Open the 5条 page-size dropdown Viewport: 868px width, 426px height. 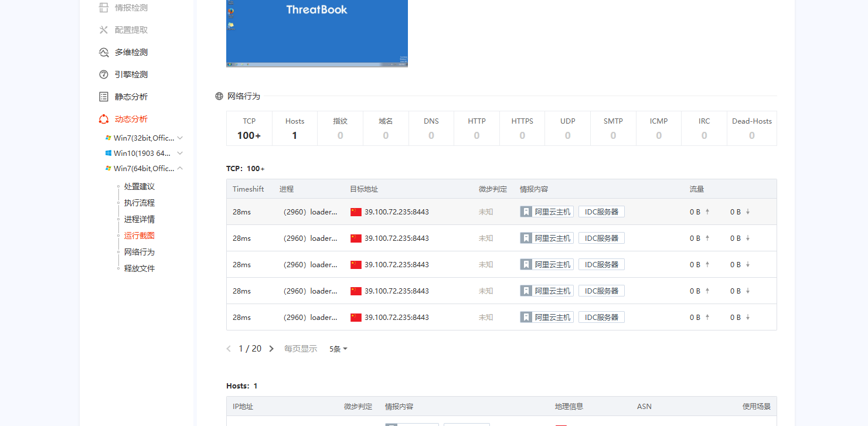(338, 349)
